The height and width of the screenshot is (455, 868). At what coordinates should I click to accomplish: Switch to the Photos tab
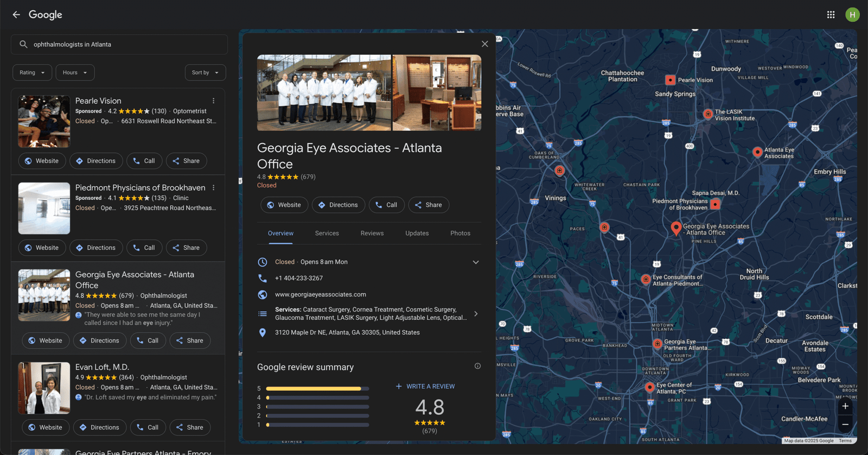coord(460,233)
